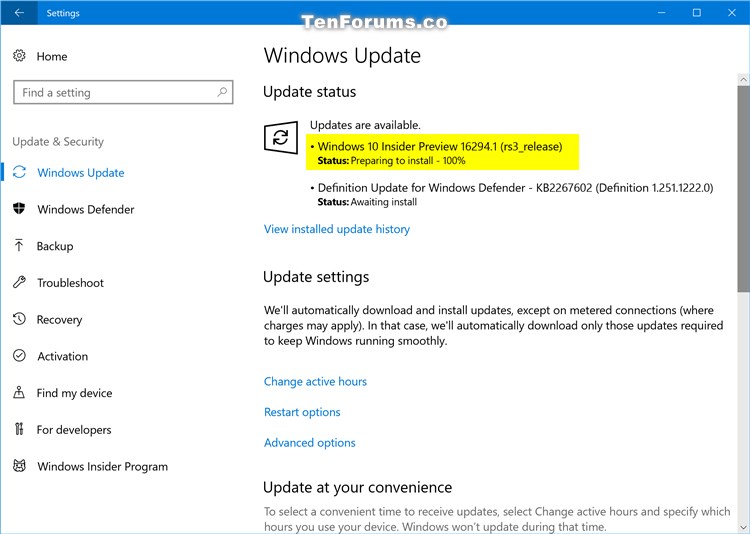Click the Find my device person icon

pos(19,392)
